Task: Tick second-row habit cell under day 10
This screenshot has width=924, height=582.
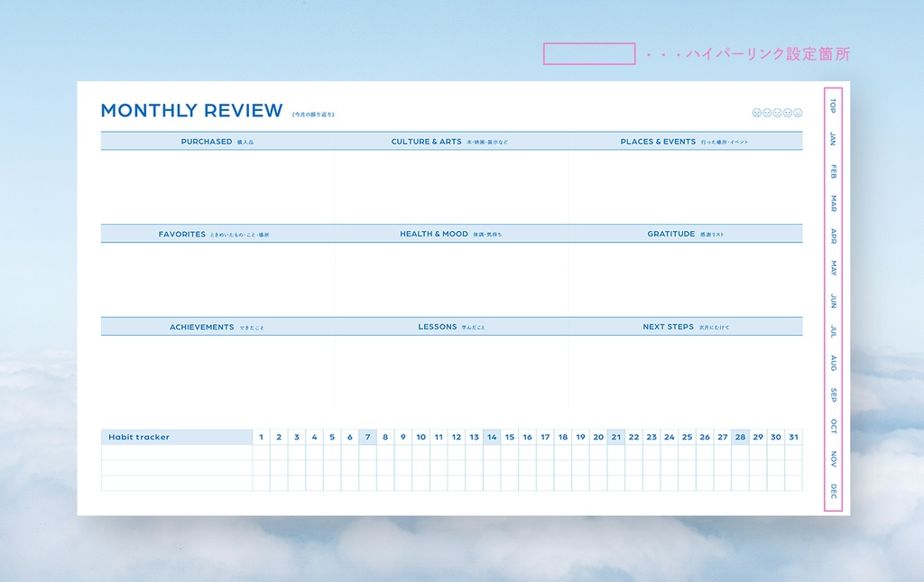Action: click(x=420, y=467)
